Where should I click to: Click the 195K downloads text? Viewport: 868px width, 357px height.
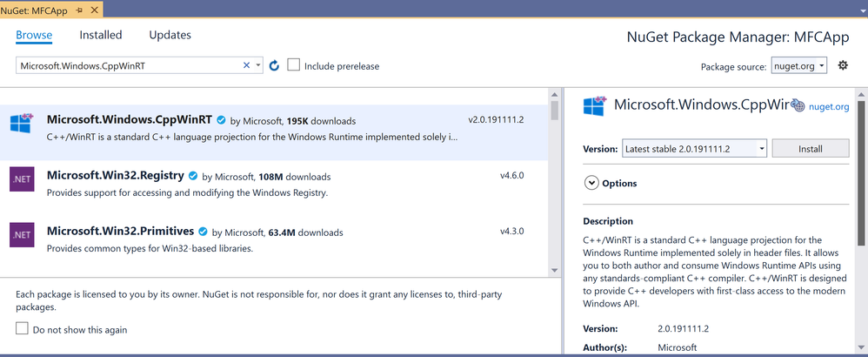321,121
